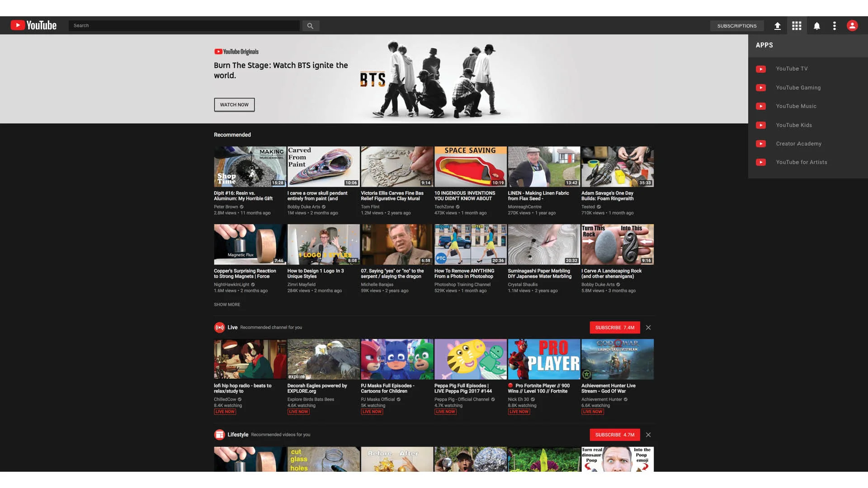Select YouTube Gaming in Apps menu

[798, 88]
